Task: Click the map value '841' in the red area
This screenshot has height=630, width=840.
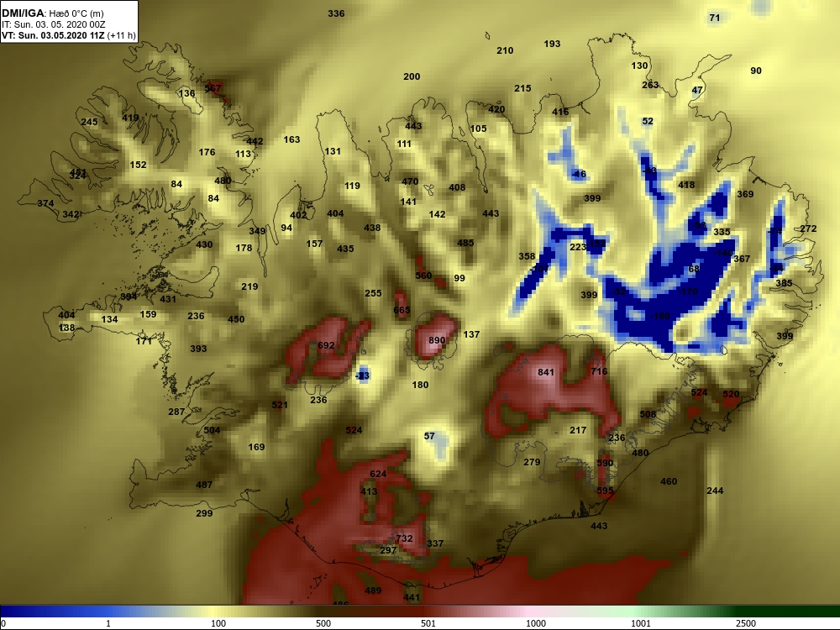Action: pos(546,372)
